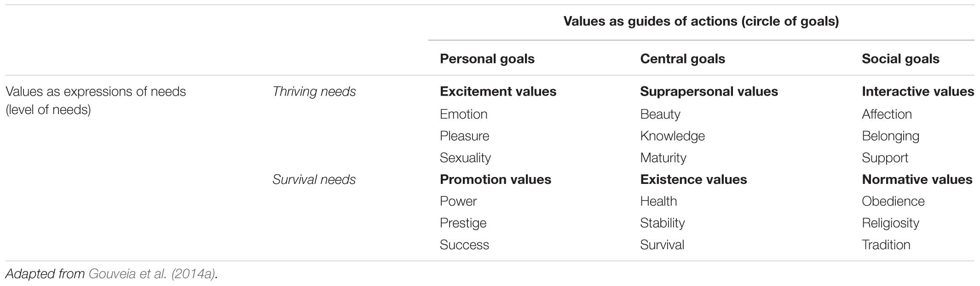Viewport: 980px width, 286px height.
Task: Click the Values as expressions of needs label
Action: coord(96,101)
